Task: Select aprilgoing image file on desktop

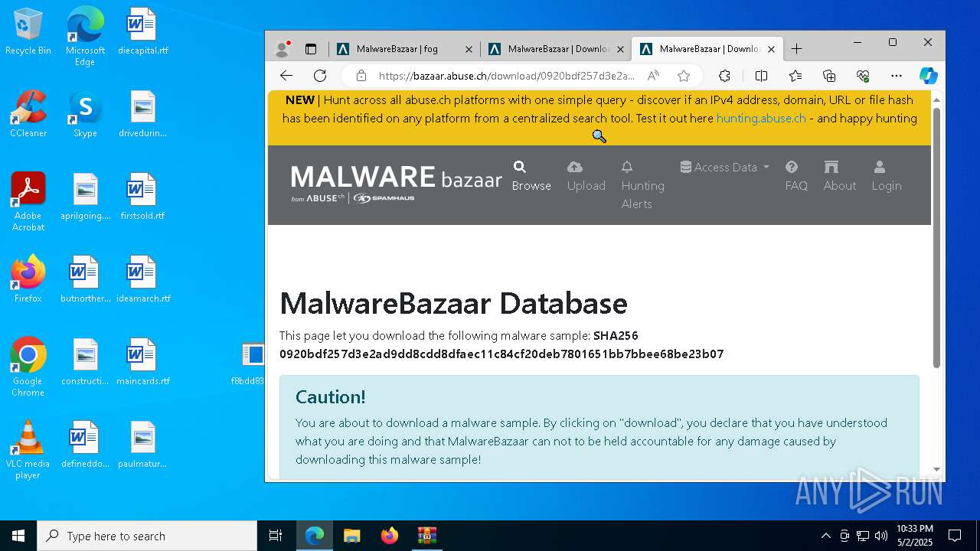Action: (x=85, y=197)
